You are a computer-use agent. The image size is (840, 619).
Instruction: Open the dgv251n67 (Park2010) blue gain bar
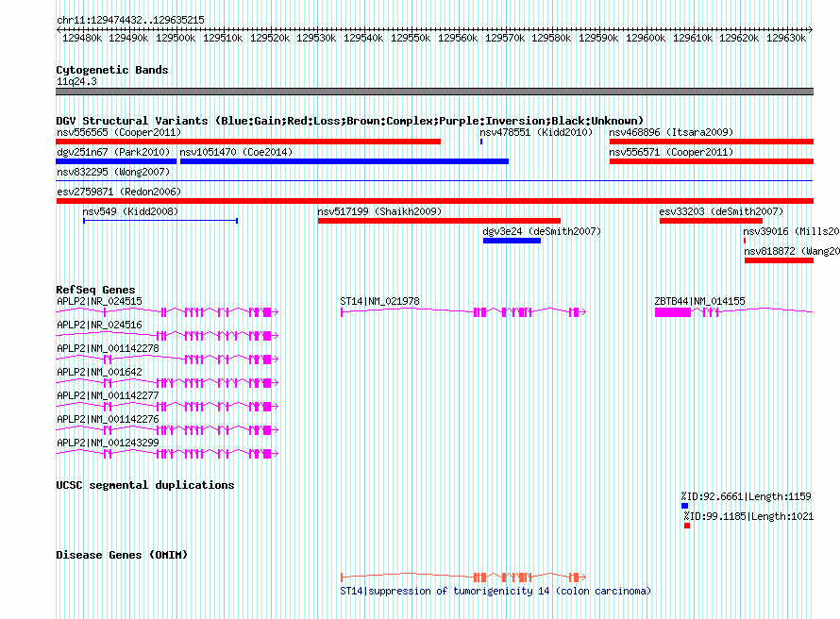tap(116, 161)
